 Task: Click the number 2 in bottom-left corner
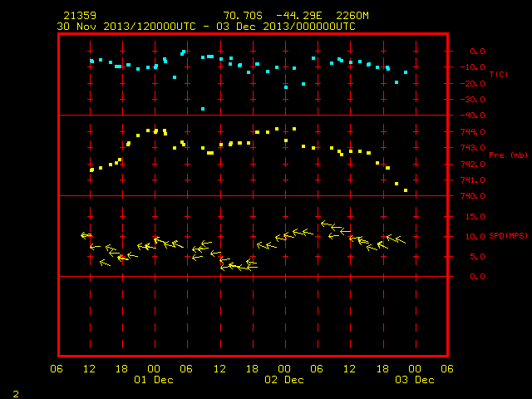click(x=16, y=394)
